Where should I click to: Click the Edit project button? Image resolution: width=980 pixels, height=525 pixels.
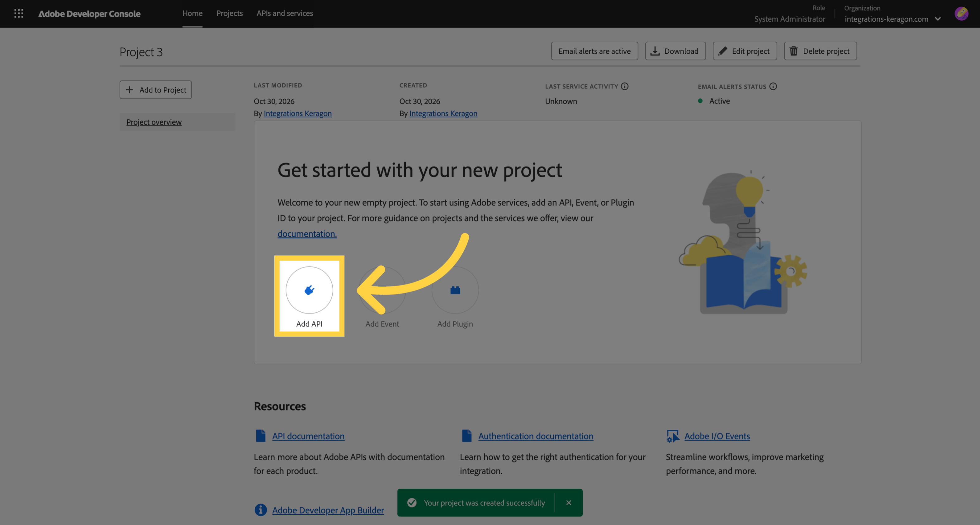745,51
